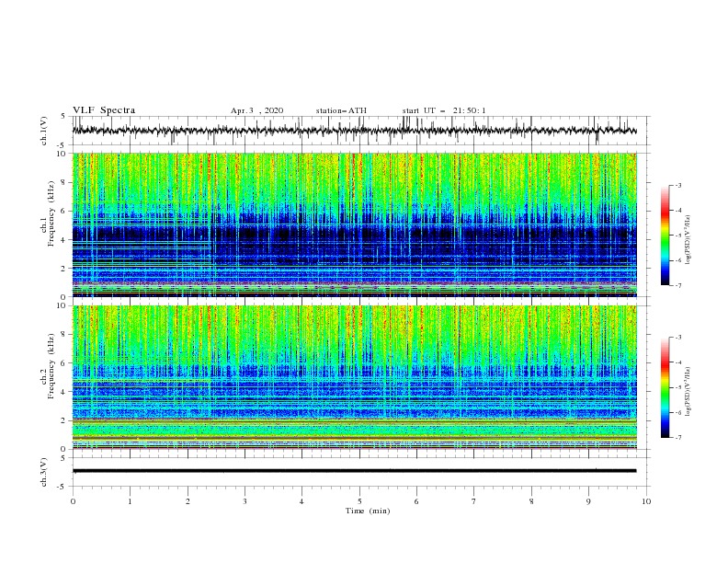Screen dimensions: 728x563
Task: Click the ch.2 spectrogram color scale bar
Action: pyautogui.click(x=665, y=387)
